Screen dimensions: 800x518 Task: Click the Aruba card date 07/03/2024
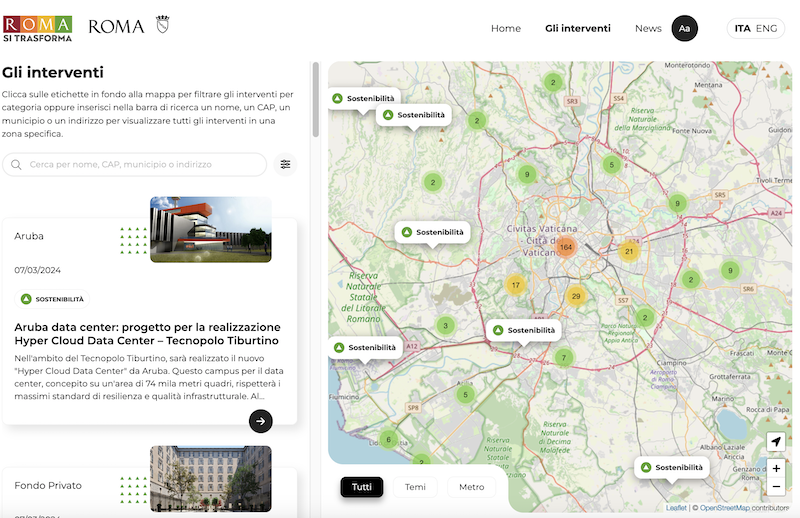[x=37, y=270]
